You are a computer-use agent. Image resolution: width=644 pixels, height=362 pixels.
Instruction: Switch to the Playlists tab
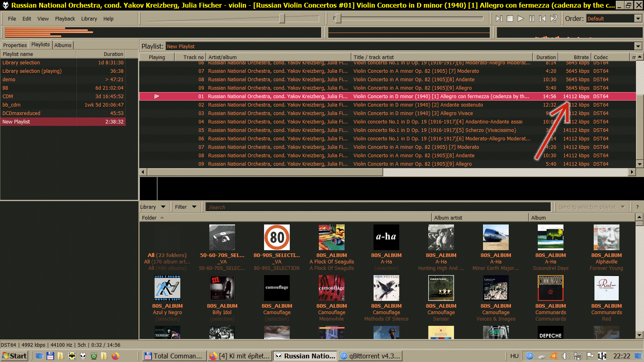[41, 45]
